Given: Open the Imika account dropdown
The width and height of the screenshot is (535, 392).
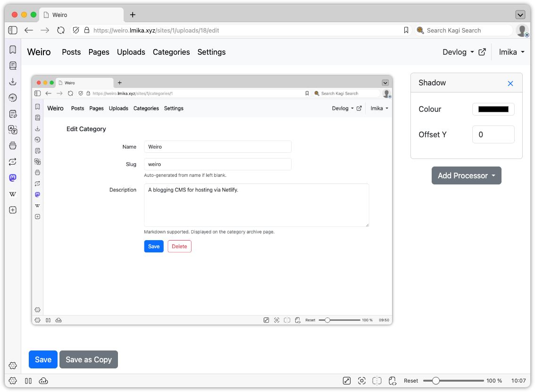Looking at the screenshot, I should click(x=511, y=52).
